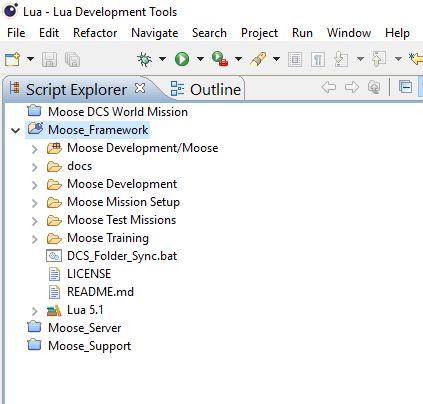This screenshot has height=404, width=423.
Task: Click the Last Edit Location icon
Action: pyautogui.click(x=416, y=59)
